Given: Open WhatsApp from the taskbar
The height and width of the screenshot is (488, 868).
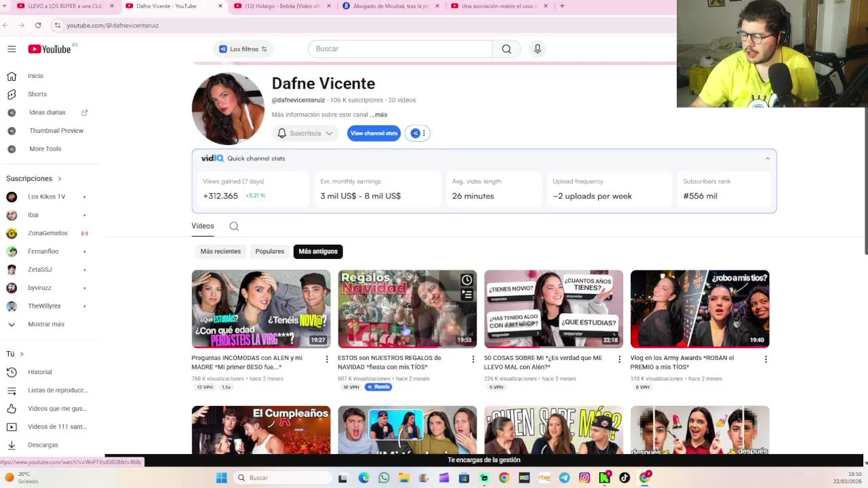Looking at the screenshot, I should pos(383,478).
